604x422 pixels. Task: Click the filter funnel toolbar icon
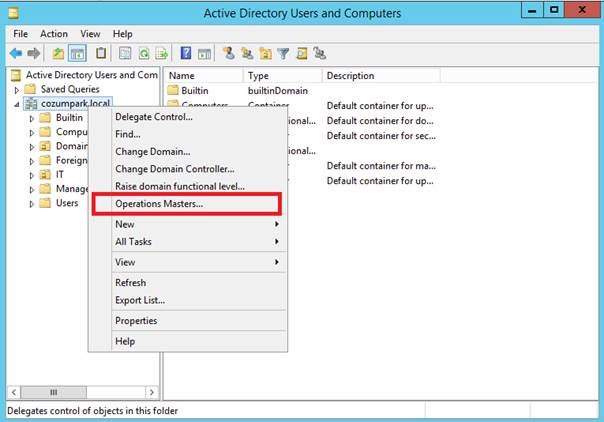click(283, 54)
